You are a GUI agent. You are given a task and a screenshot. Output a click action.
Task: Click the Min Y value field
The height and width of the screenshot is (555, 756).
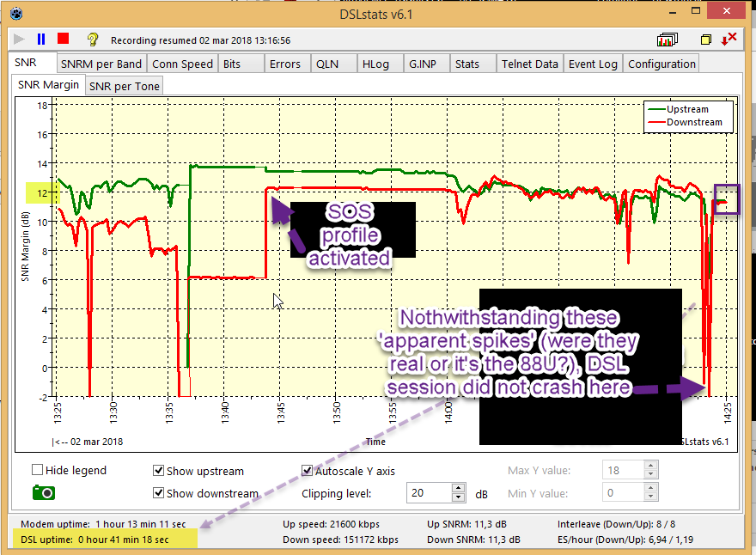[x=623, y=493]
